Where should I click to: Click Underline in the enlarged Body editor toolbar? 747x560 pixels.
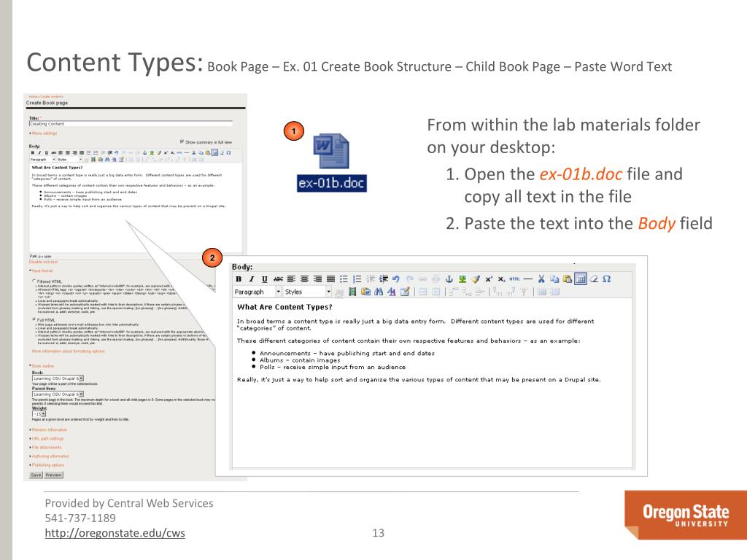point(265,279)
